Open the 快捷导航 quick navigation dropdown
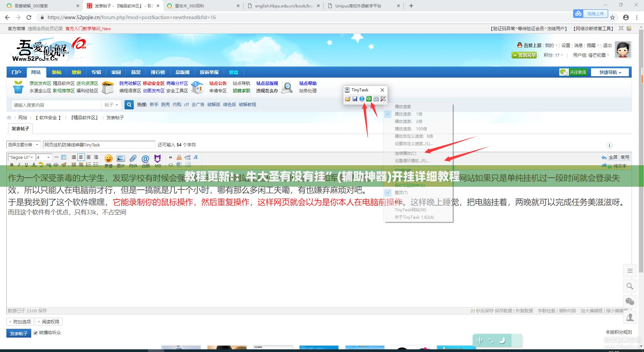Screen dimensions: 644x352 coord(610,72)
